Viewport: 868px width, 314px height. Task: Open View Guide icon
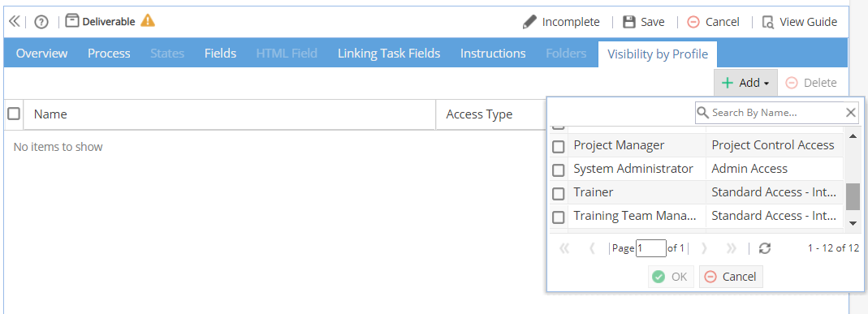point(768,22)
